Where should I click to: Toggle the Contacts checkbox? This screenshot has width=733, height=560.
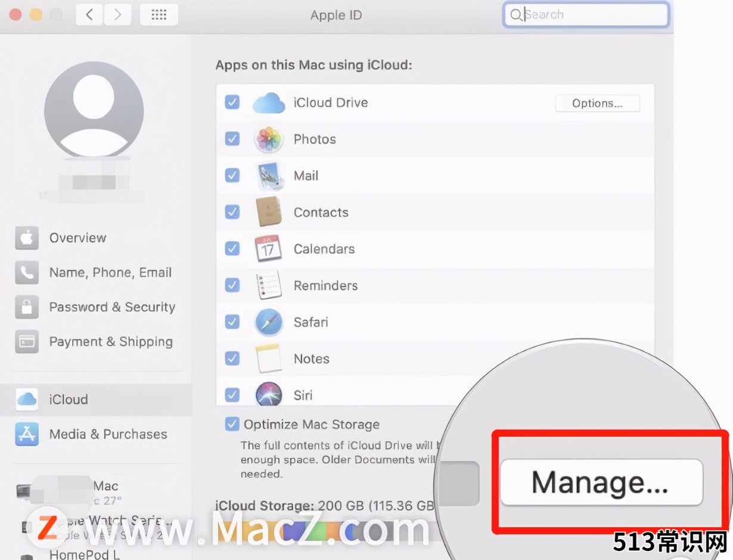[232, 212]
